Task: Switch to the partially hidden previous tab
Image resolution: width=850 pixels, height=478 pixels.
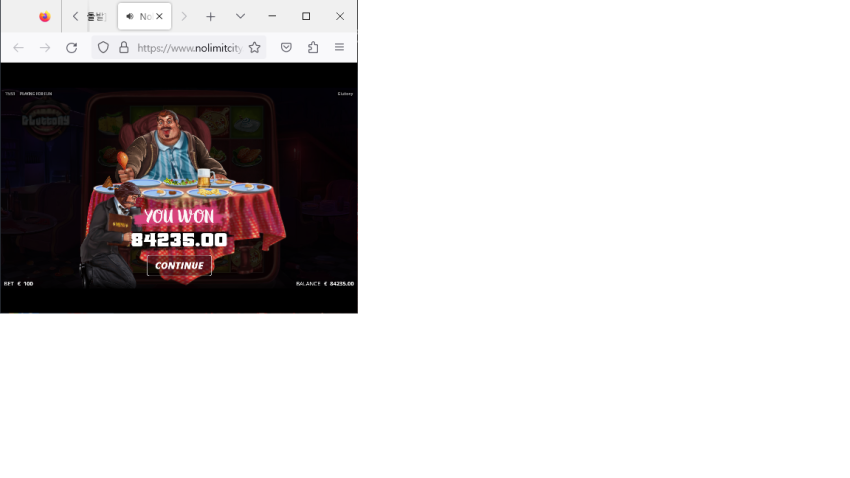Action: click(97, 17)
